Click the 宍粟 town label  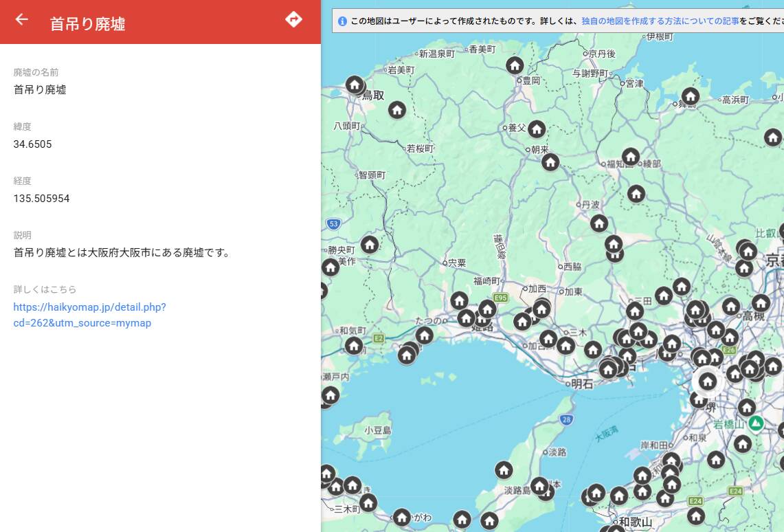coord(456,263)
